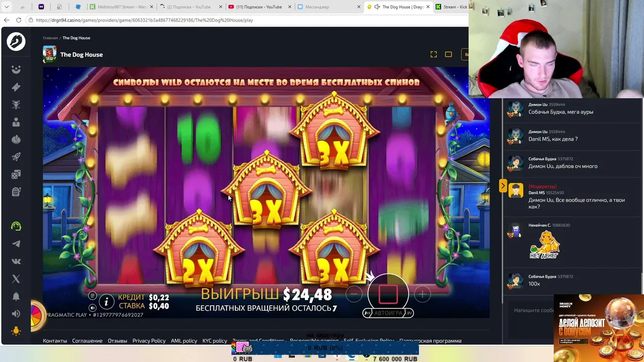
Task: Open the green support headset icon
Action: (16, 226)
